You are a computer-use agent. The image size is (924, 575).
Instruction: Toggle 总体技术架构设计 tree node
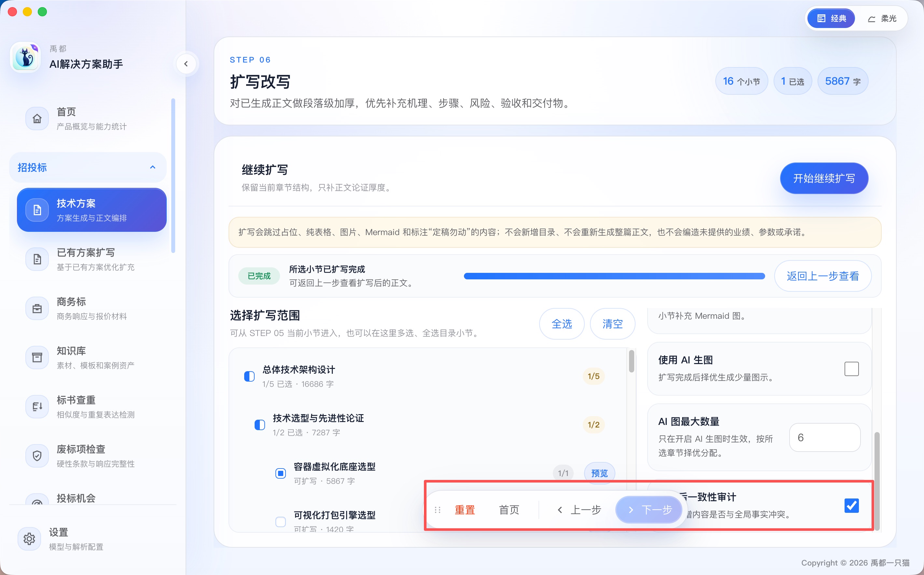pyautogui.click(x=249, y=376)
